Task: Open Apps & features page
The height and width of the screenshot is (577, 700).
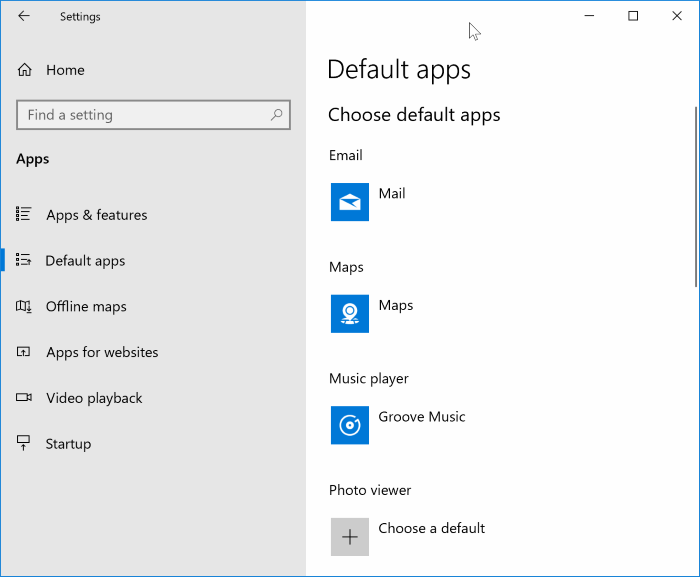Action: click(97, 215)
